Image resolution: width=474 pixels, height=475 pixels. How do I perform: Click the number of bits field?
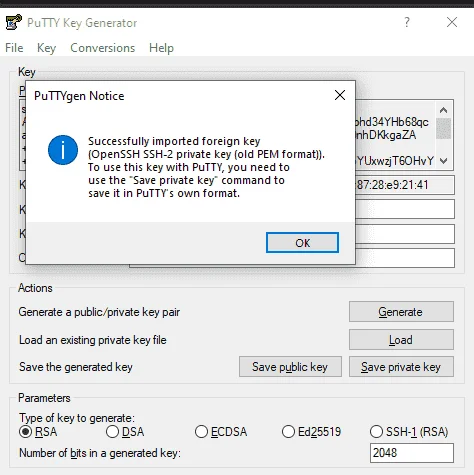(412, 453)
